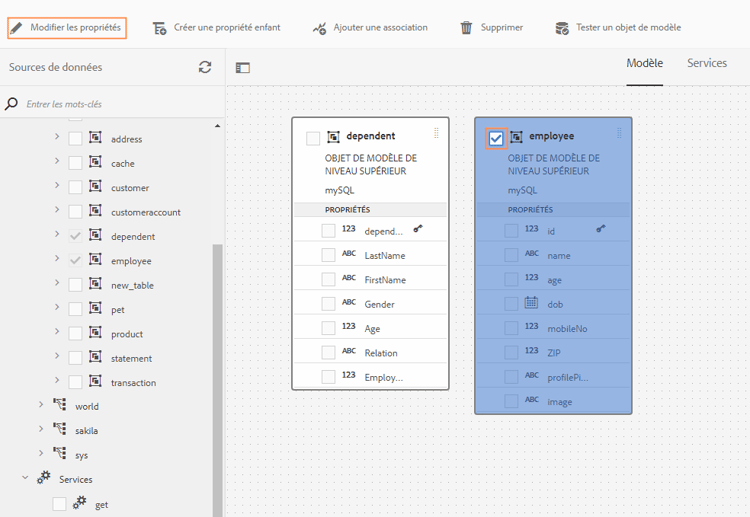Screen dimensions: 750x517
Task: Click the trash icon for Supprimer
Action: 466,28
